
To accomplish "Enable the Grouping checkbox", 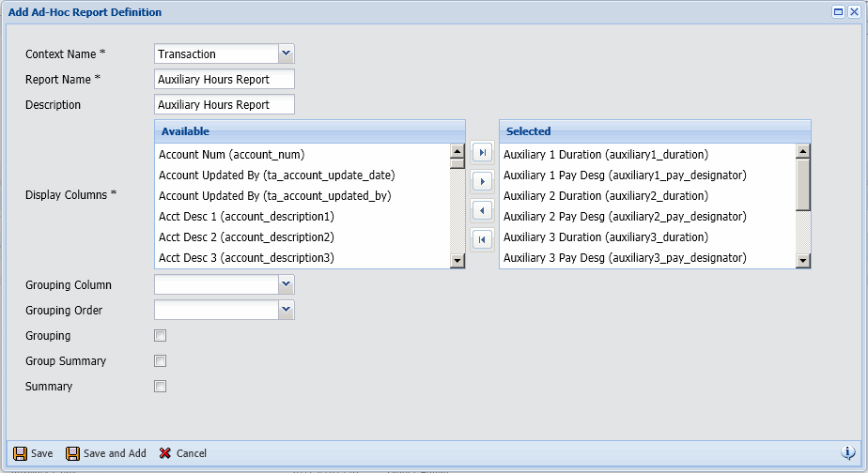I will click(x=160, y=336).
